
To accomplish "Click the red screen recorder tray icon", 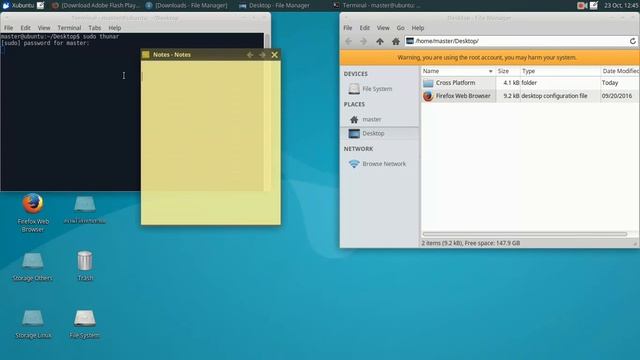I will [x=582, y=5].
